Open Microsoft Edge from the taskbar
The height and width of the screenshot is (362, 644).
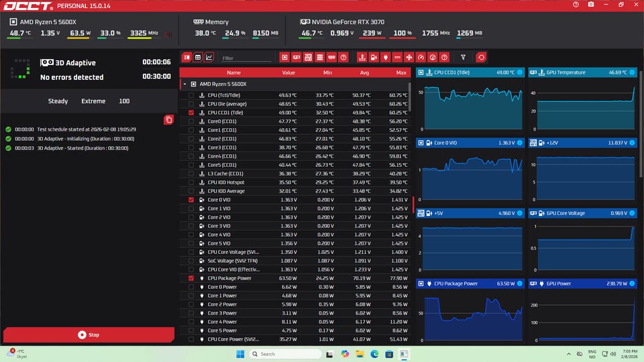[374, 354]
